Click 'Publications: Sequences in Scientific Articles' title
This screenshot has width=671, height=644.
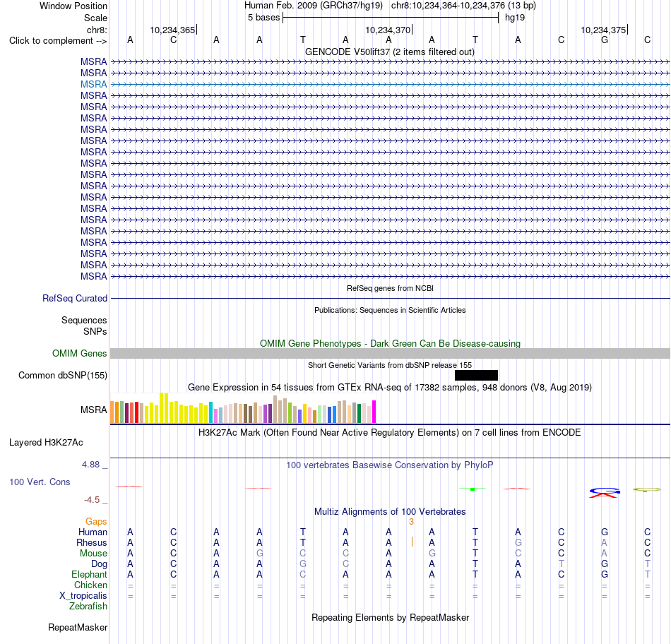tap(390, 310)
